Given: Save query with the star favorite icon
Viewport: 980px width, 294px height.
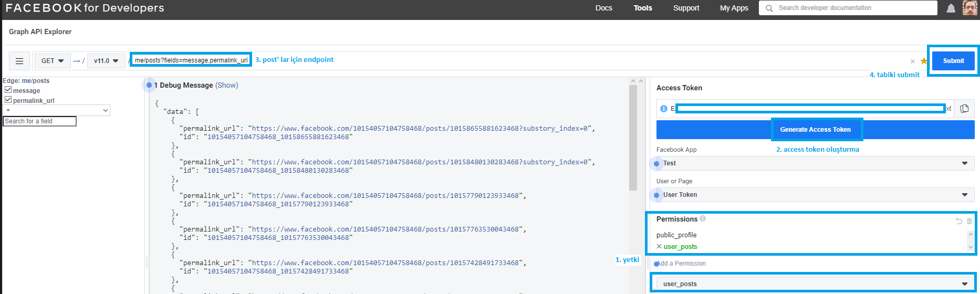Looking at the screenshot, I should 924,61.
